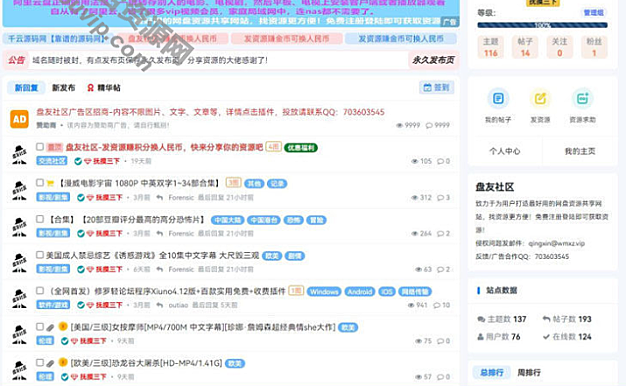Click checkmark icon next to 在线数 124
This screenshot has width=626, height=386.
[x=547, y=337]
